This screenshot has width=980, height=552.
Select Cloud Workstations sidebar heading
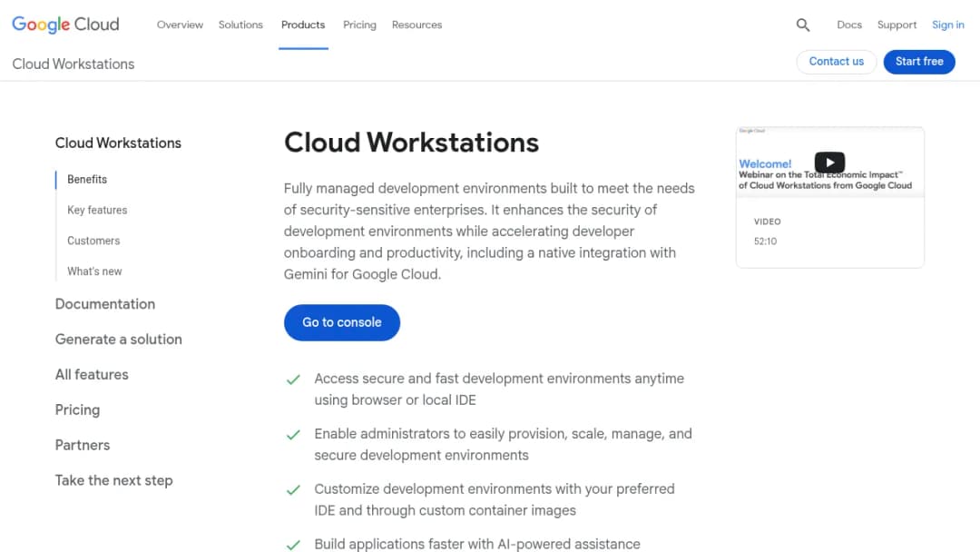click(118, 143)
